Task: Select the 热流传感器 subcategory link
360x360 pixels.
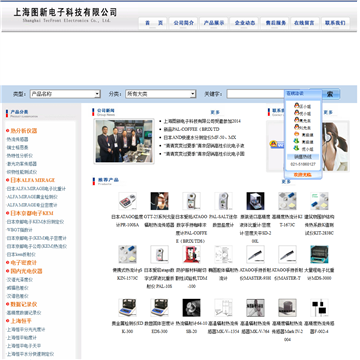Action: coord(17,139)
